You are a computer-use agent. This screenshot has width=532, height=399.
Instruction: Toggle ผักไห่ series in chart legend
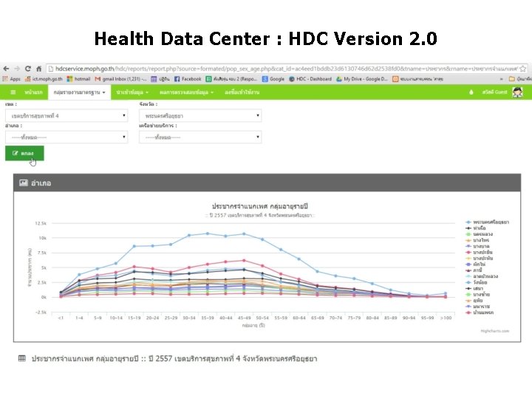click(x=475, y=264)
